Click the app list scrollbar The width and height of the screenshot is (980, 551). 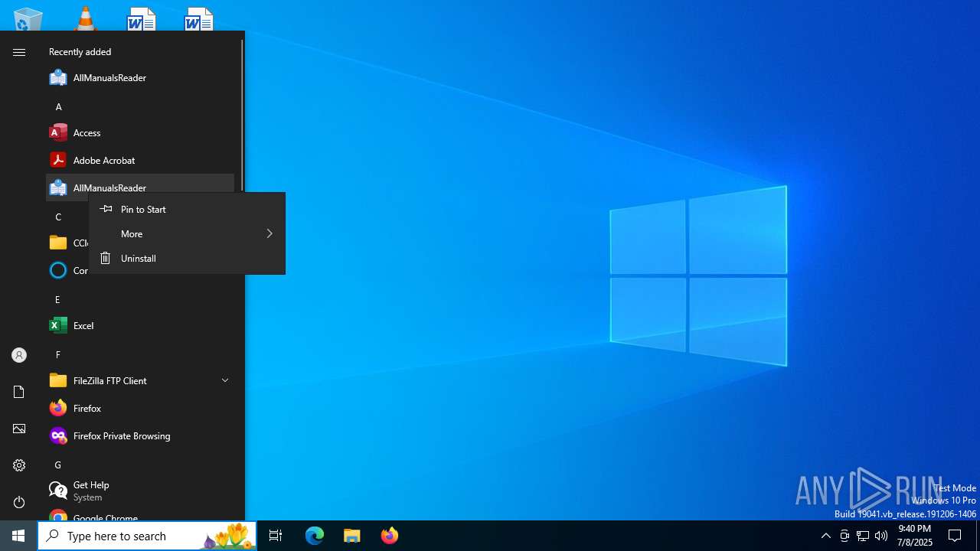[x=242, y=115]
